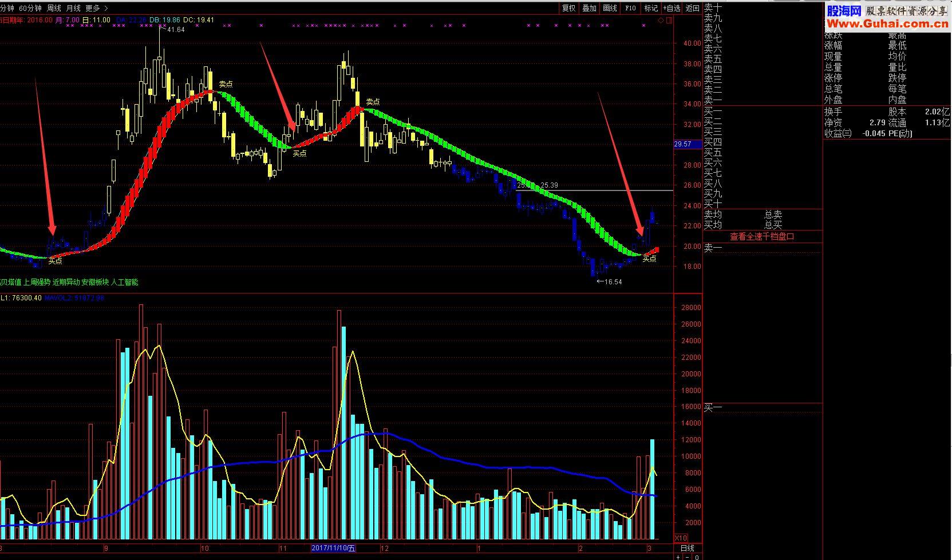Click the 近期异动 tag label
The image size is (952, 560).
(66, 282)
